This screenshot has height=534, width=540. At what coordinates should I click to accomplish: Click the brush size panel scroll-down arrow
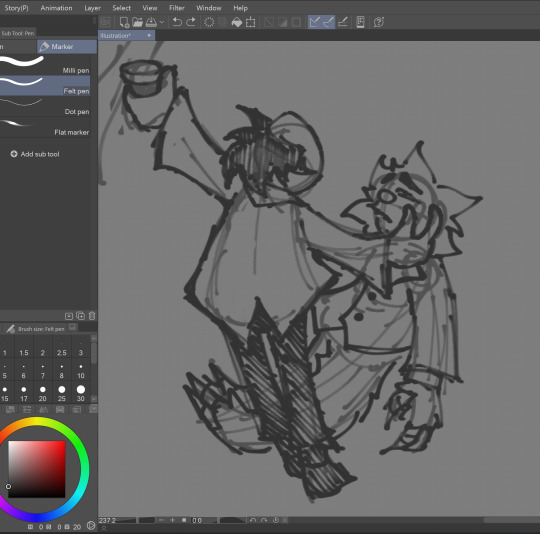[94, 399]
